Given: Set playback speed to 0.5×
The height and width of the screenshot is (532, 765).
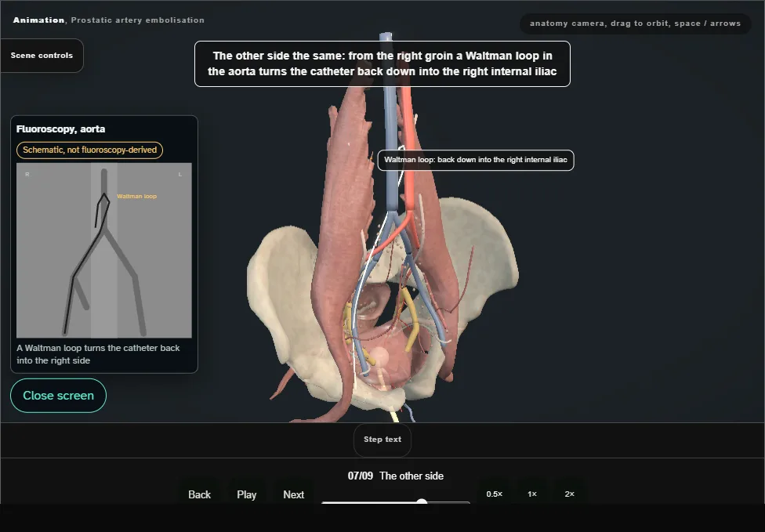Looking at the screenshot, I should (495, 494).
